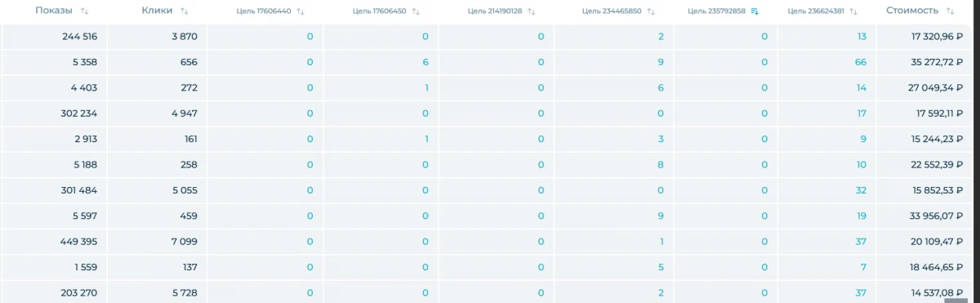
Task: Sort by Показы using its sort icon
Action: 86,11
